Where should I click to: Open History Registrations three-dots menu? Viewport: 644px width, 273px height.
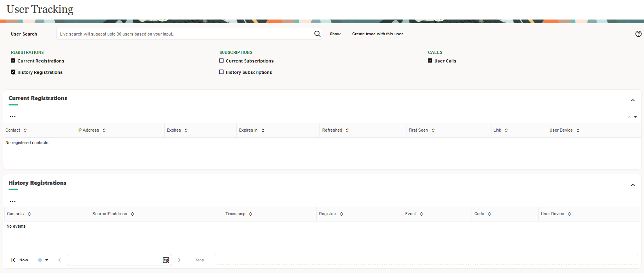tap(13, 201)
